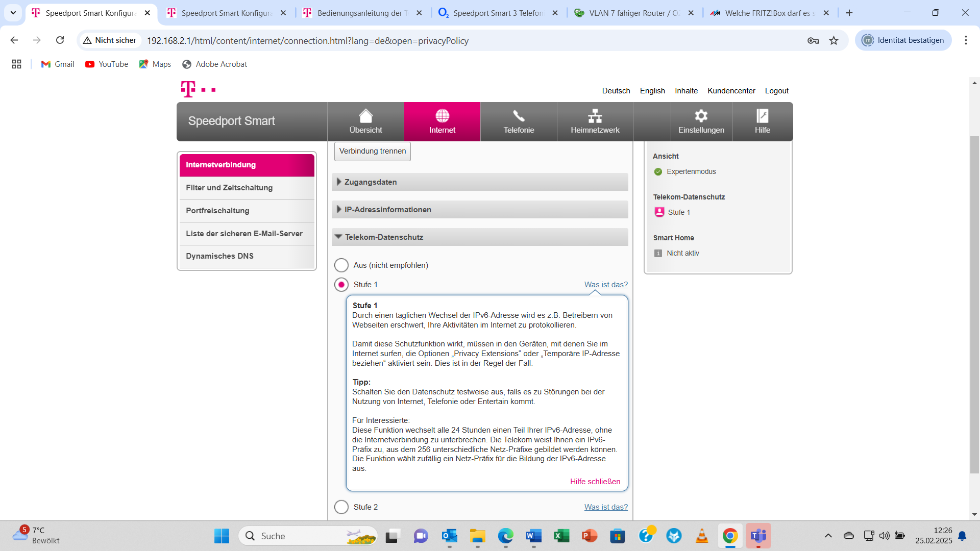The image size is (980, 551).
Task: Show hidden system tray icons
Action: [x=828, y=536]
